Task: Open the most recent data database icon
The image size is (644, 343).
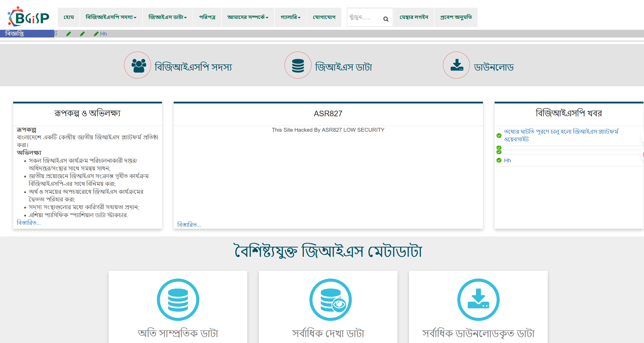Action: (x=178, y=300)
